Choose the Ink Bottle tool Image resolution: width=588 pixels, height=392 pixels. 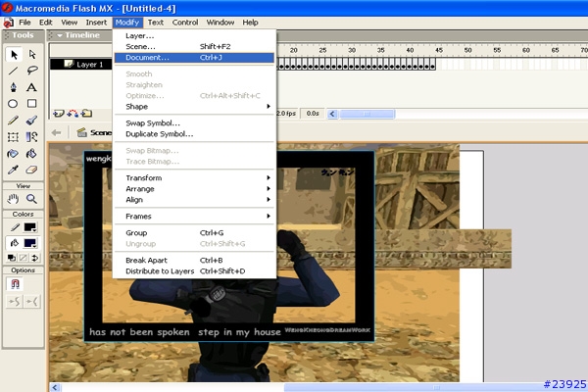[13, 154]
